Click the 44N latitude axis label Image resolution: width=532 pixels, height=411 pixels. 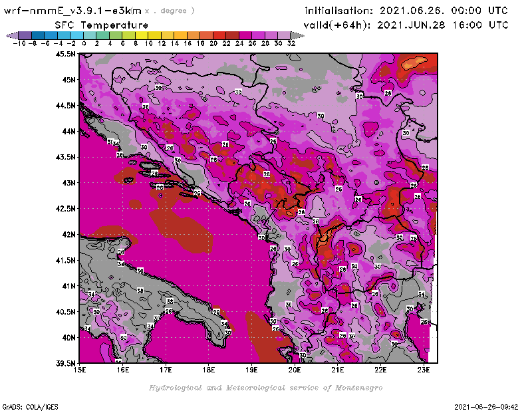point(68,131)
